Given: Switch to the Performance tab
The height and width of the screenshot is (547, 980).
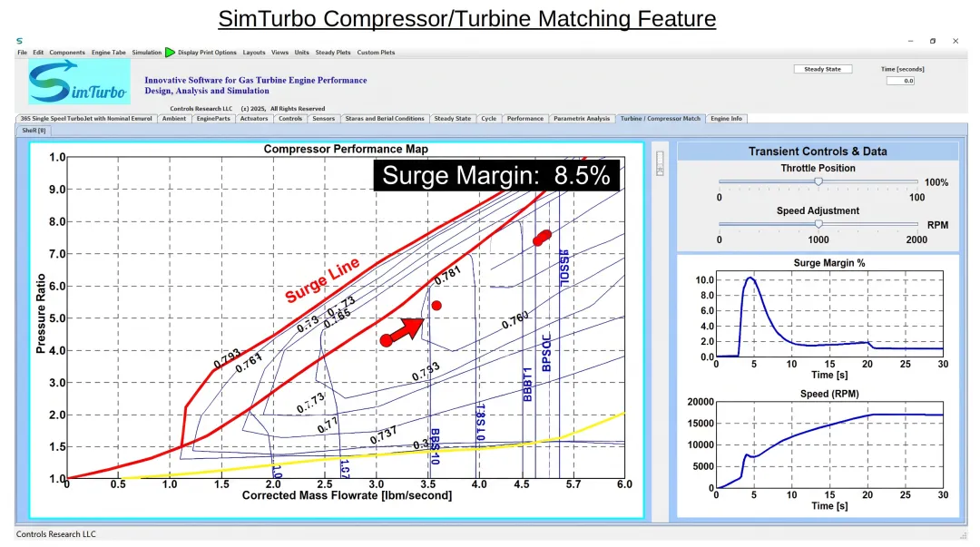Looking at the screenshot, I should (x=525, y=119).
